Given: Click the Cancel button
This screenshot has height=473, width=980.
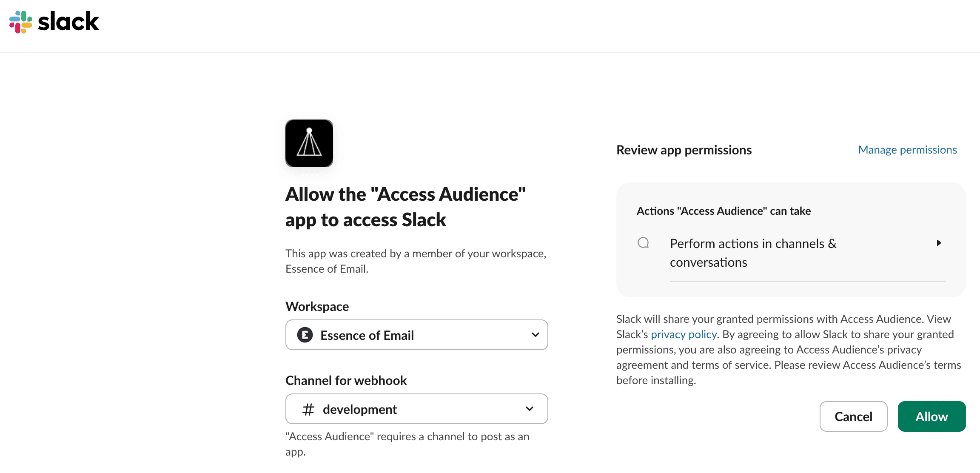Looking at the screenshot, I should tap(853, 416).
